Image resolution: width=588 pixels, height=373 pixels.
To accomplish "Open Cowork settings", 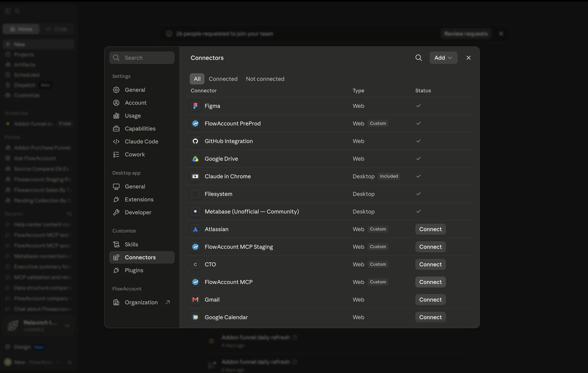I will coord(142,155).
